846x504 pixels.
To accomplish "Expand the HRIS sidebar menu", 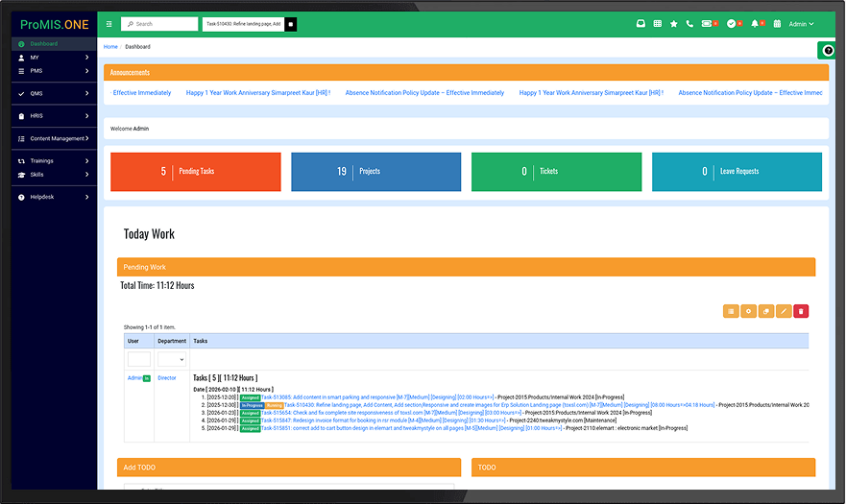I will 53,116.
